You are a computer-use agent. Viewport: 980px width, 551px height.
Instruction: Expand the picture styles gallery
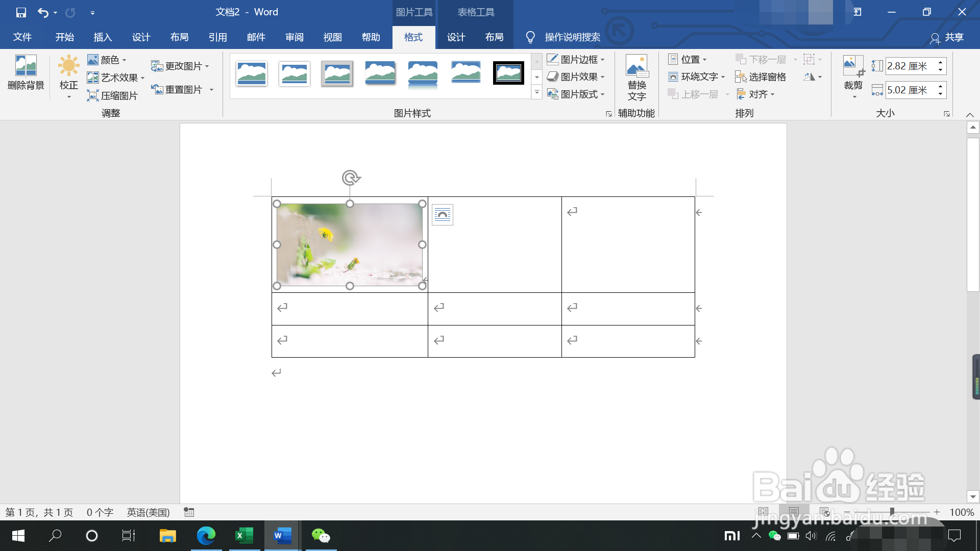pos(536,93)
